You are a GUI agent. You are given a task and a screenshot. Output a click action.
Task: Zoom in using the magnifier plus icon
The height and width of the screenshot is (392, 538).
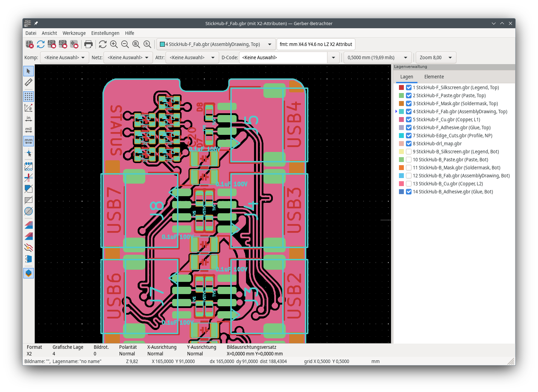coord(114,44)
